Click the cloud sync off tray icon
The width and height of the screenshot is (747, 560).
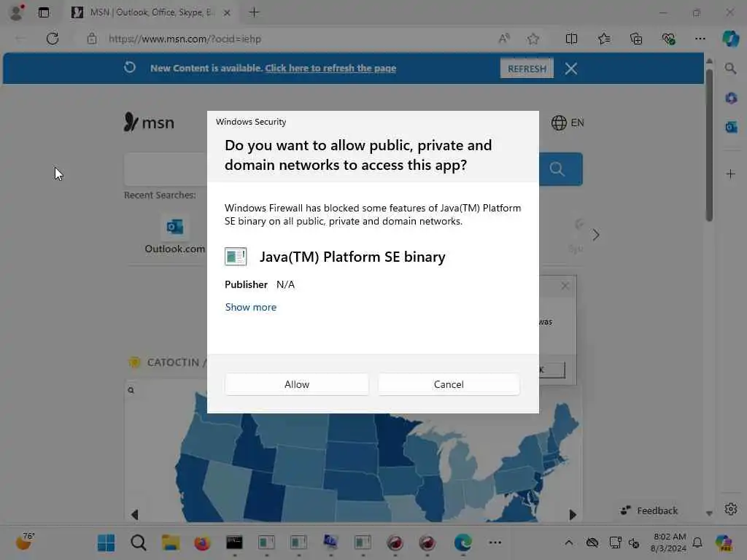[x=592, y=542]
